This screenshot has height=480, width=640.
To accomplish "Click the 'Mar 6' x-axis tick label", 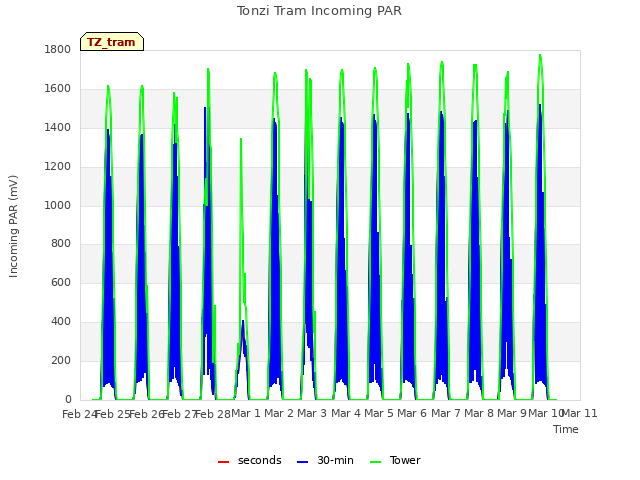I will coord(412,413).
